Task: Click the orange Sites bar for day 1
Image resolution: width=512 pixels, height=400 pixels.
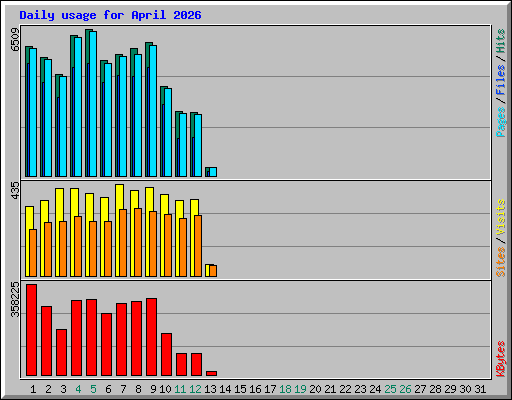Action: 33,253
